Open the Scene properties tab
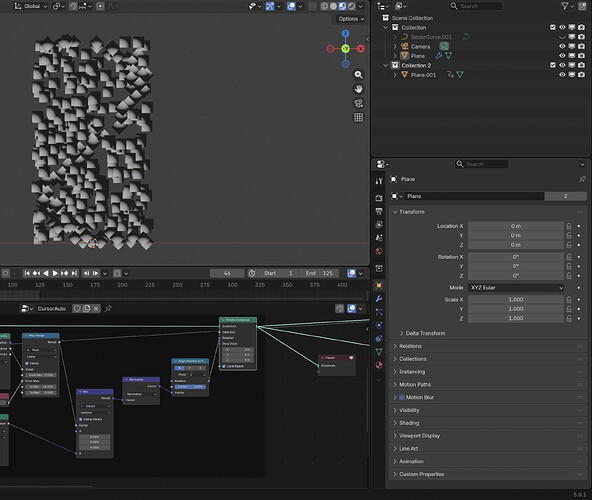This screenshot has height=500, width=592. pyautogui.click(x=379, y=238)
